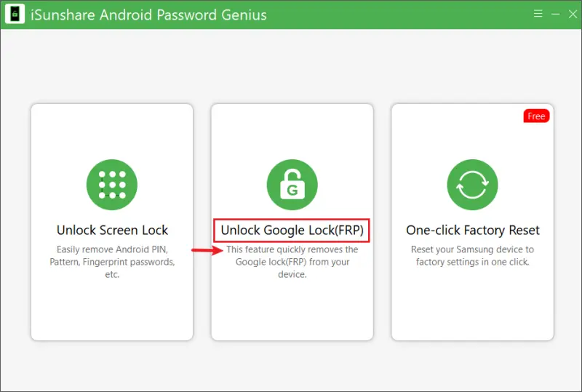Click the Google lock(FRP) removal description text
582x392 pixels.
pos(292,262)
